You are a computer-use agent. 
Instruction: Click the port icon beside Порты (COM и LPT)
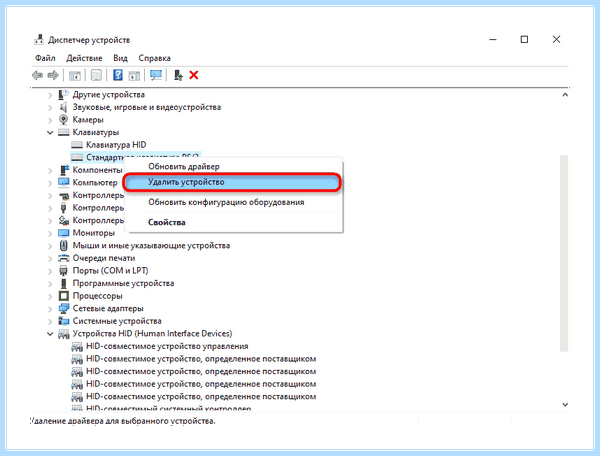click(64, 271)
